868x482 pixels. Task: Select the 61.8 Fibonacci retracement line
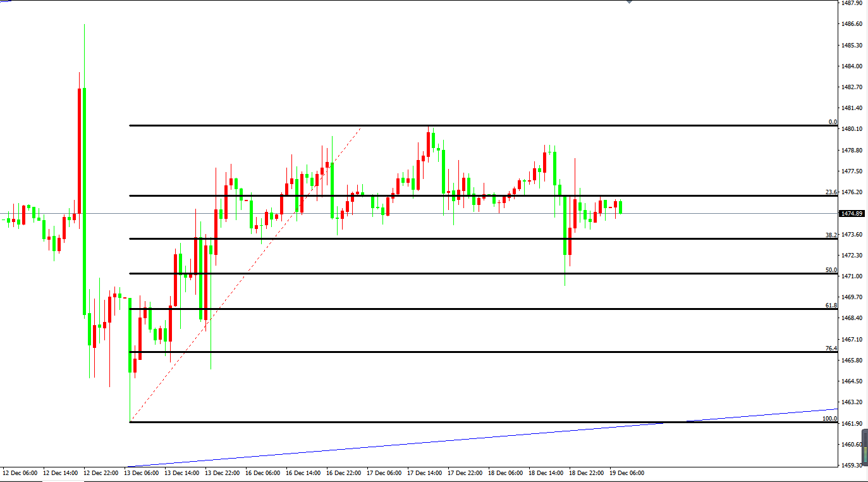[695, 309]
